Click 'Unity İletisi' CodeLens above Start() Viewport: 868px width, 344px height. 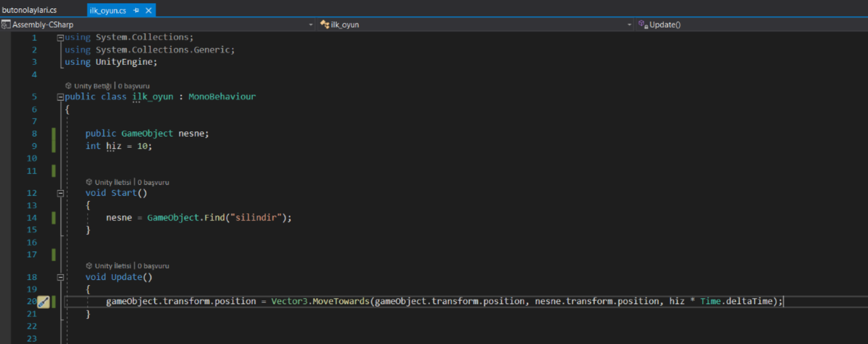113,183
